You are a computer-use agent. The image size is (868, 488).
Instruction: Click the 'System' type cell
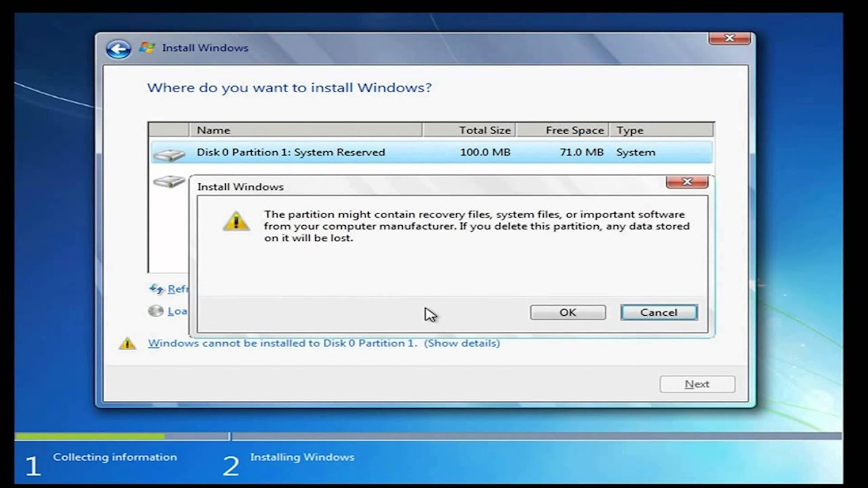click(x=635, y=152)
